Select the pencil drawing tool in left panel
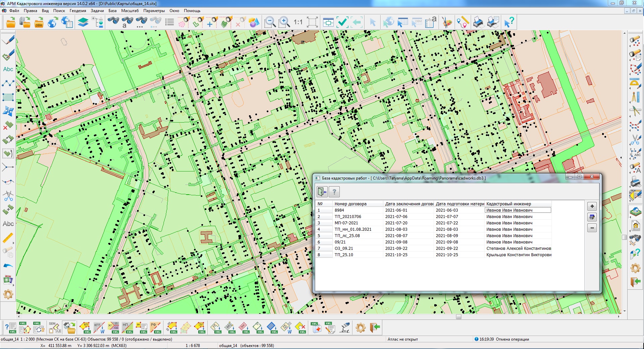The image size is (644, 349). pyautogui.click(x=8, y=40)
